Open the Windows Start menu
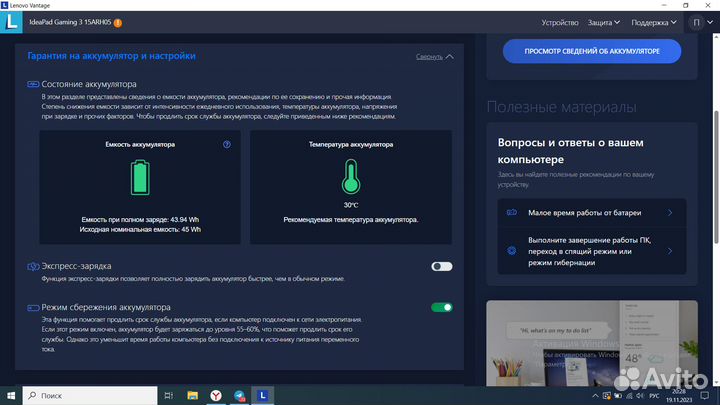This screenshot has height=405, width=720. [11, 395]
